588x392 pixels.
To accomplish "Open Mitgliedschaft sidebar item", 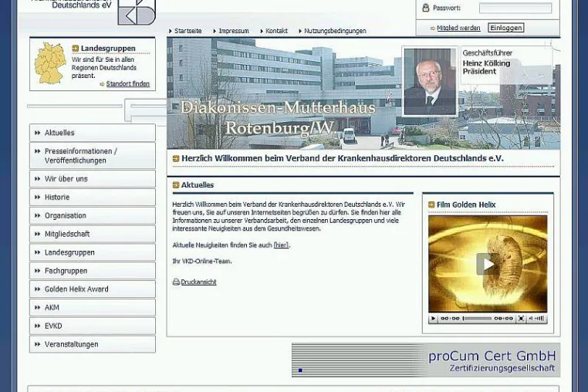I will tap(93, 234).
